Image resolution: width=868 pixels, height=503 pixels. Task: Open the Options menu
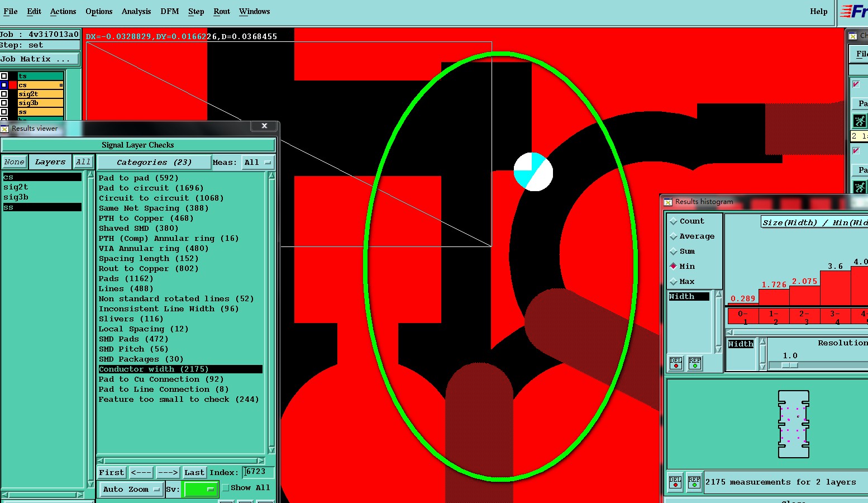(x=99, y=11)
